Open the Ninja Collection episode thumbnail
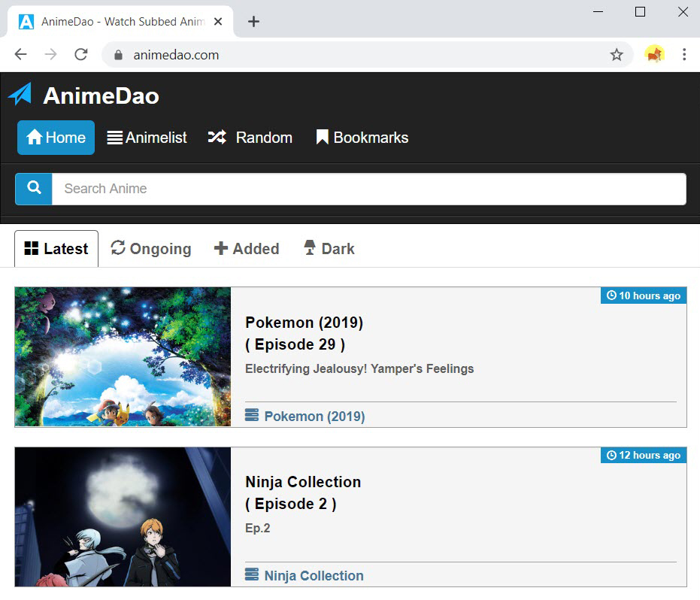 click(123, 517)
